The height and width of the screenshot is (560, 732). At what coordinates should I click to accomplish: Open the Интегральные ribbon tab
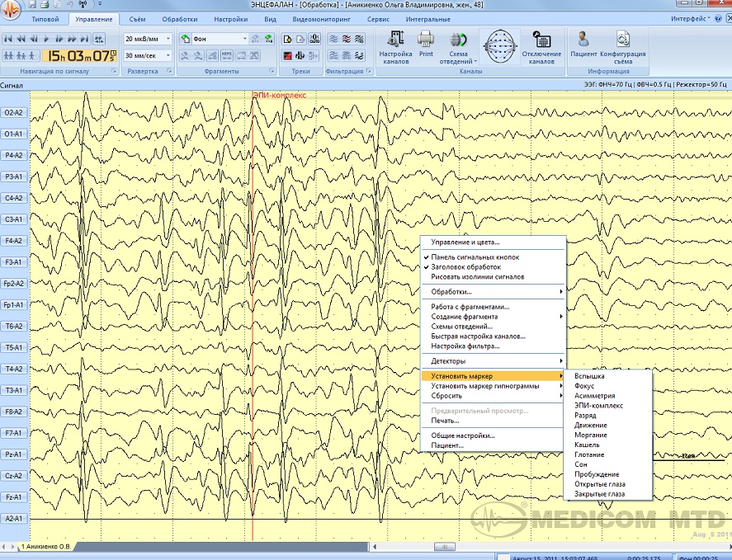click(x=427, y=19)
